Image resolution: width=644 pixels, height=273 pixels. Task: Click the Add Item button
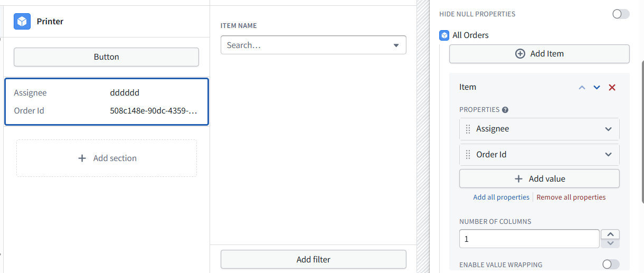coord(539,54)
